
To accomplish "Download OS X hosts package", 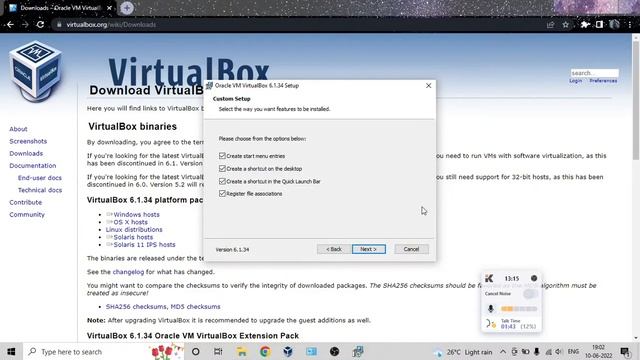I will pos(130,222).
